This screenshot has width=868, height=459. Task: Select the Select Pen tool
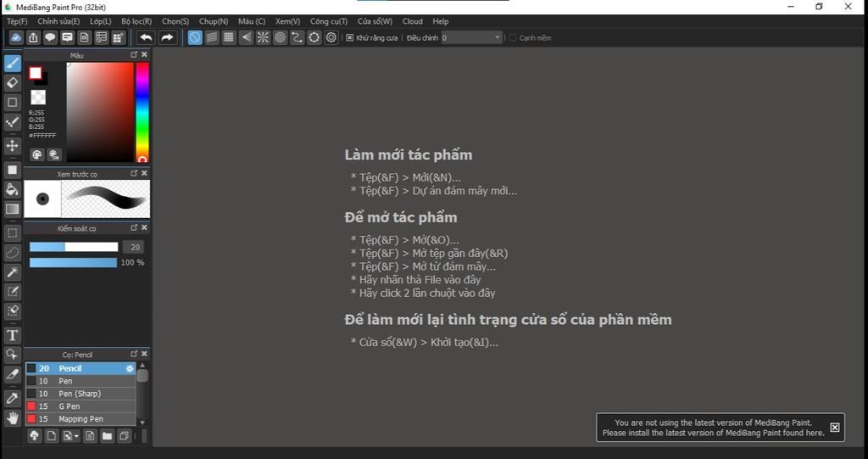tap(12, 292)
